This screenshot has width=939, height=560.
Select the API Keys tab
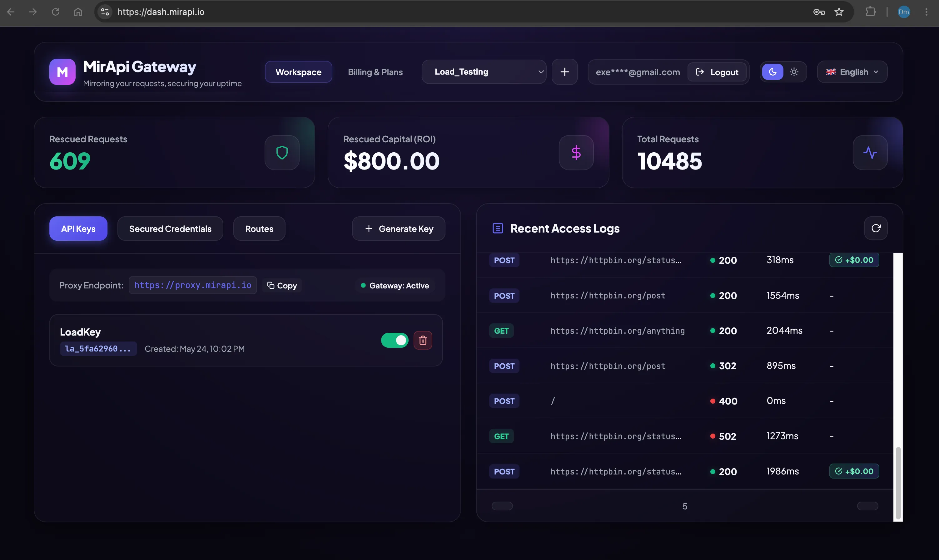point(78,229)
